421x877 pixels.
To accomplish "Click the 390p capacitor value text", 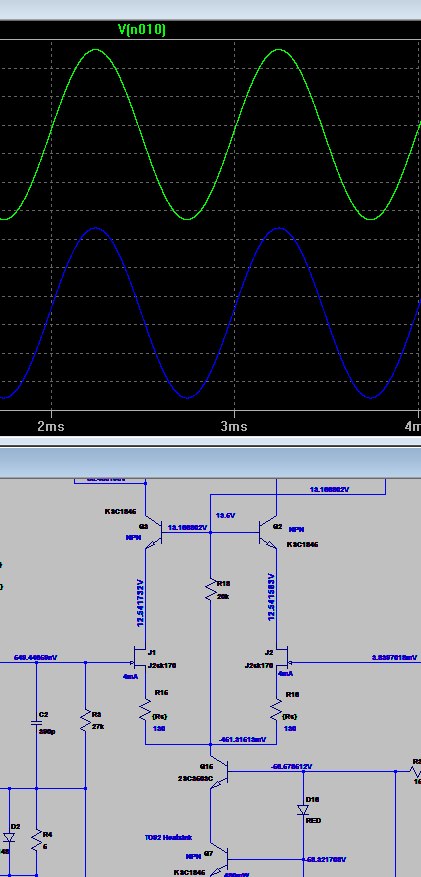I will click(47, 732).
